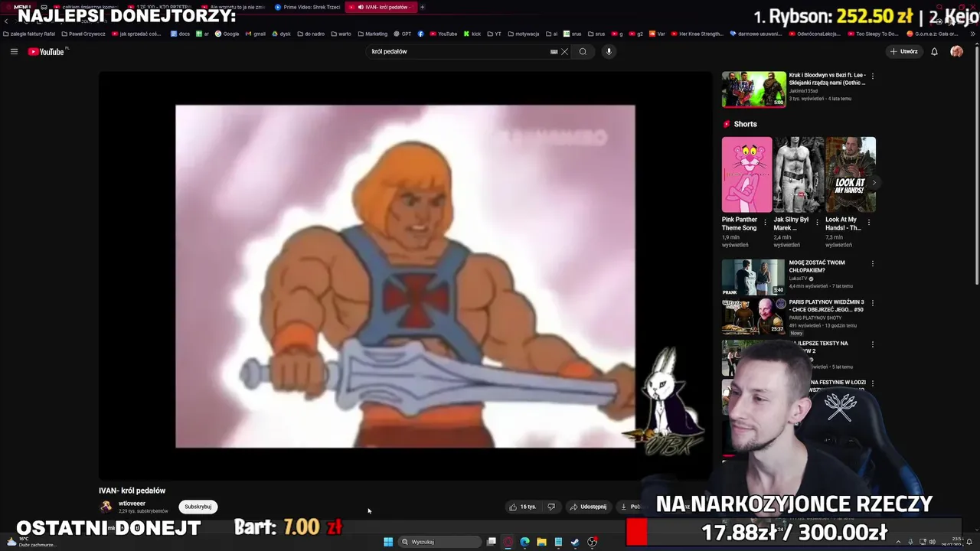
Task: Open Opera GX from the taskbar
Action: (x=508, y=542)
